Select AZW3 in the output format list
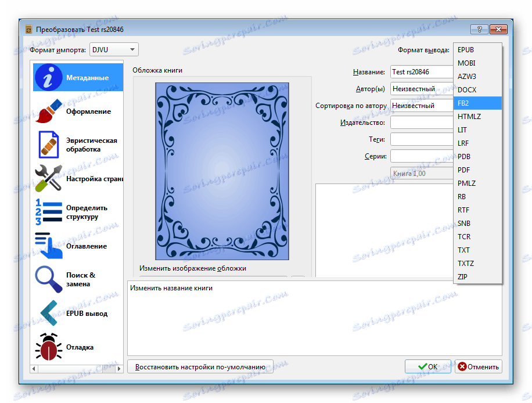532x403 pixels. [477, 76]
